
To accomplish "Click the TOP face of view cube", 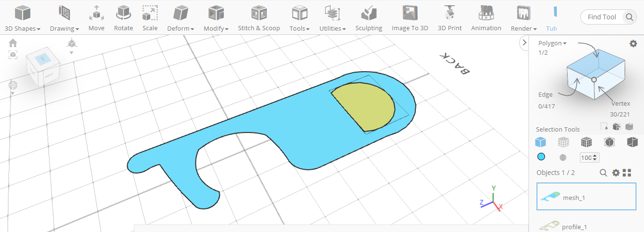I will pyautogui.click(x=42, y=59).
